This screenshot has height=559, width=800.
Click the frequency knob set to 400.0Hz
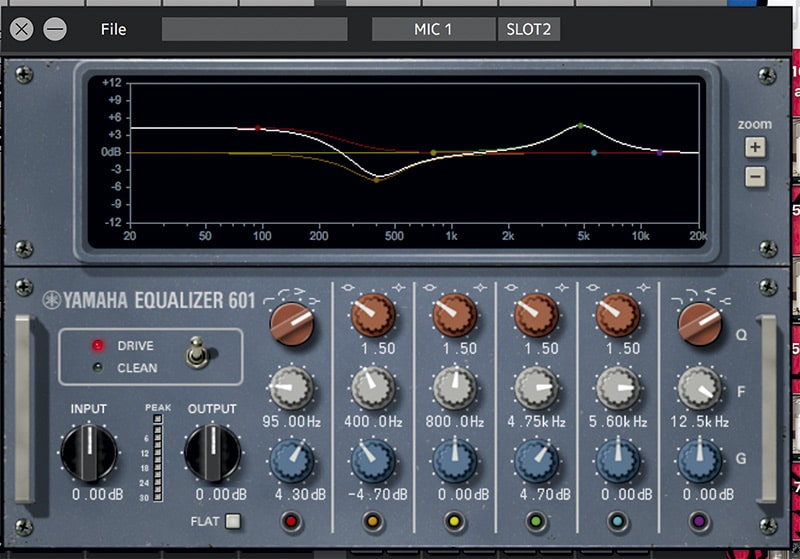pyautogui.click(x=373, y=388)
